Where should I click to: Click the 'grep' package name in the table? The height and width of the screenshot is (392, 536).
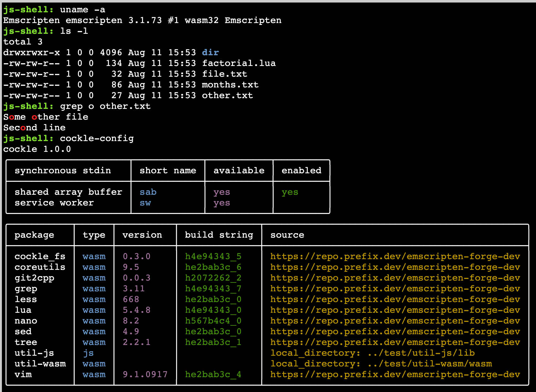pos(26,289)
